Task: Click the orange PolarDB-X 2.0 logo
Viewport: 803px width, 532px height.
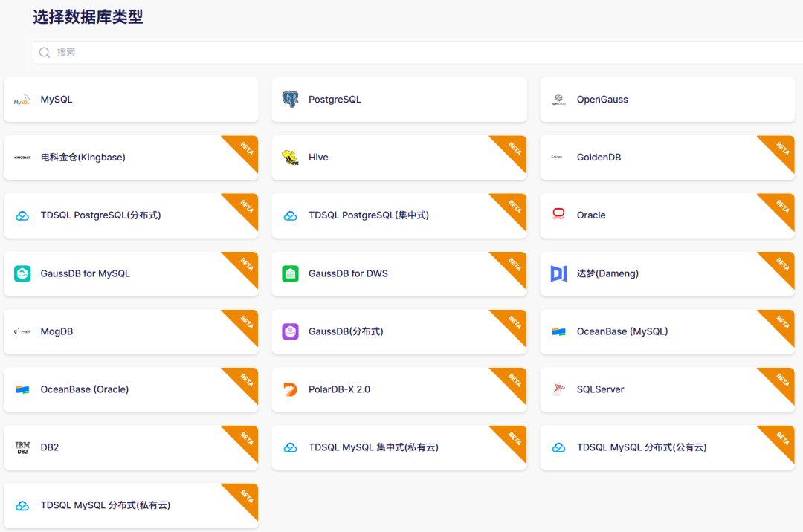Action: pyautogui.click(x=291, y=390)
